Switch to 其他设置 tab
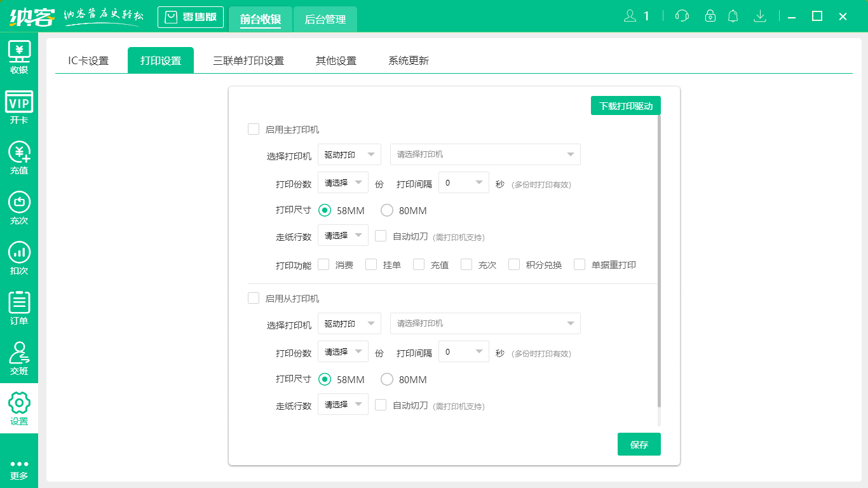This screenshot has height=488, width=868. coord(336,61)
